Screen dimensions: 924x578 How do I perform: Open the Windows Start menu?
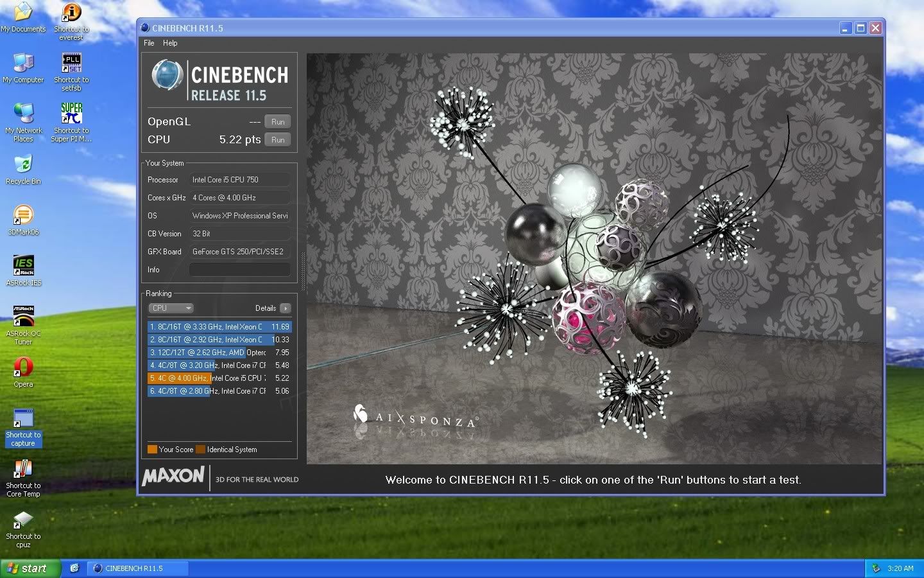(30, 568)
